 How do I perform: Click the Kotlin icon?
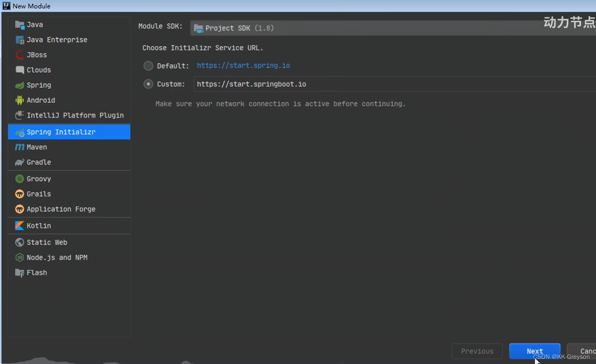click(x=19, y=226)
